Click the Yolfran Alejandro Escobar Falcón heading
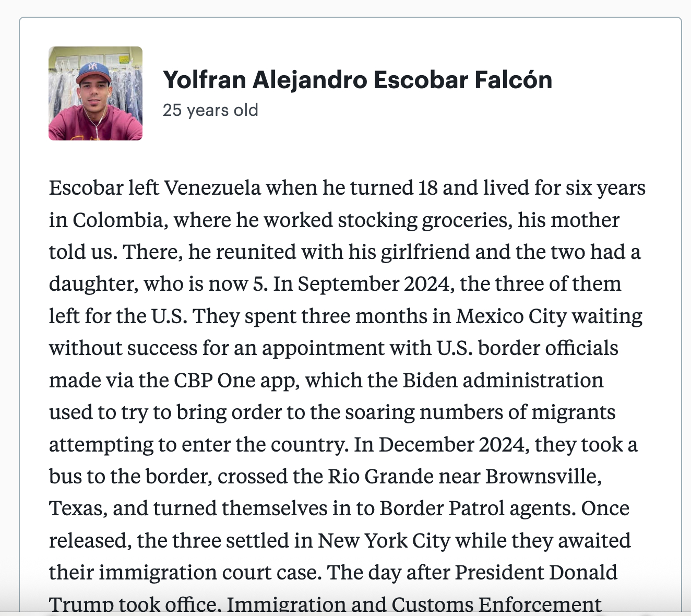The image size is (691, 616). [358, 80]
